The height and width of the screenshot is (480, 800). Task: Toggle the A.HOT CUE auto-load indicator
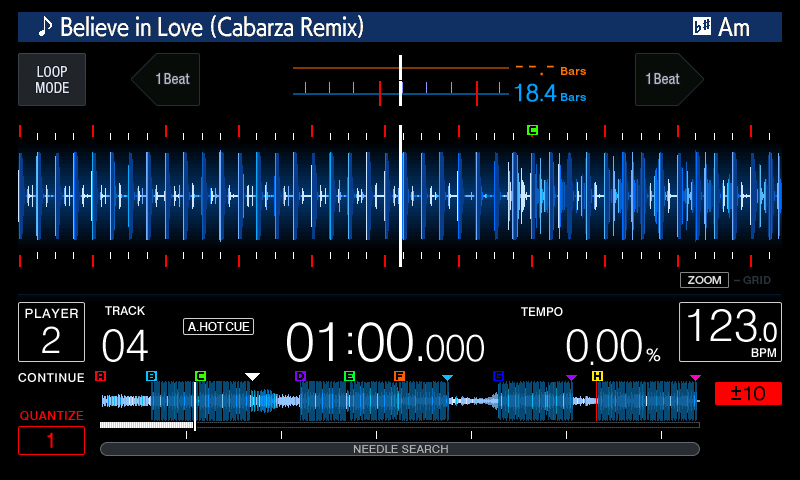pyautogui.click(x=218, y=326)
